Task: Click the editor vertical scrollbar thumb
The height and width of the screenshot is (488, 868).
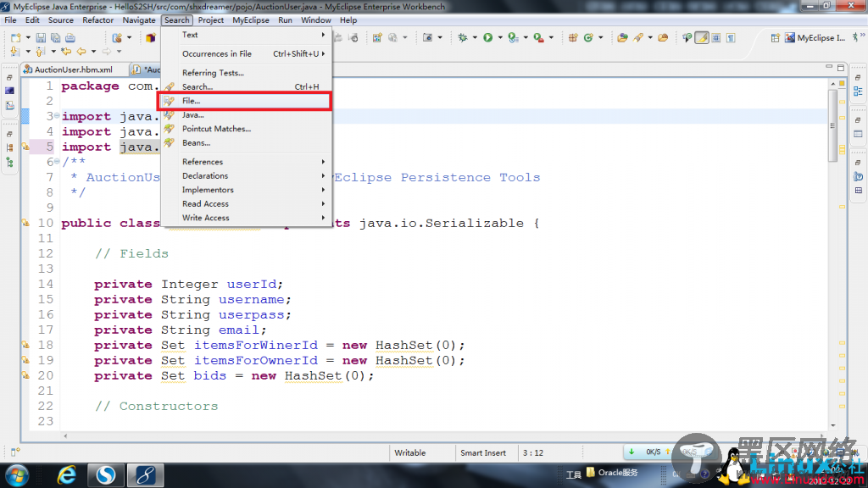Action: click(x=832, y=125)
